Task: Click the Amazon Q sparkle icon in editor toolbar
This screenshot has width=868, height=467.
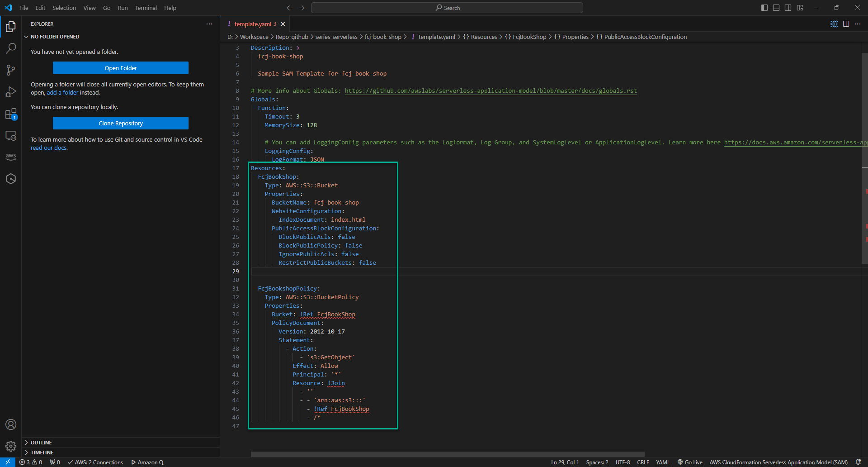Action: [x=834, y=24]
